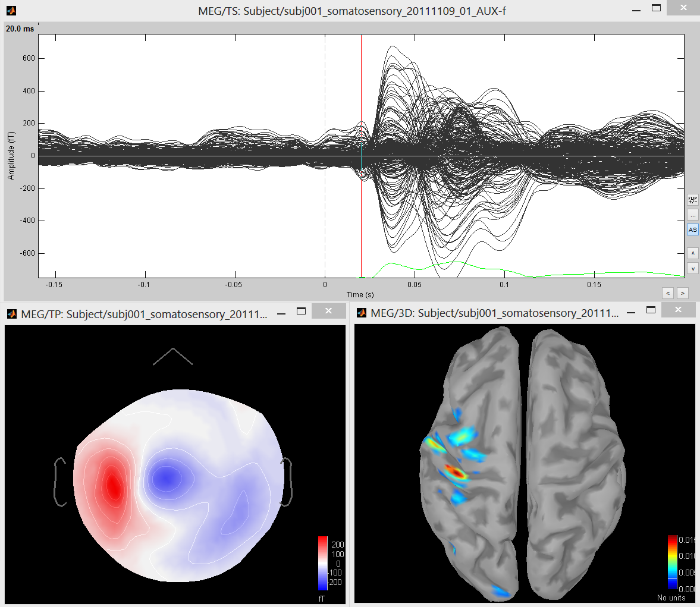Maximize the MEG/3D cortex window
This screenshot has height=607, width=700.
(651, 310)
